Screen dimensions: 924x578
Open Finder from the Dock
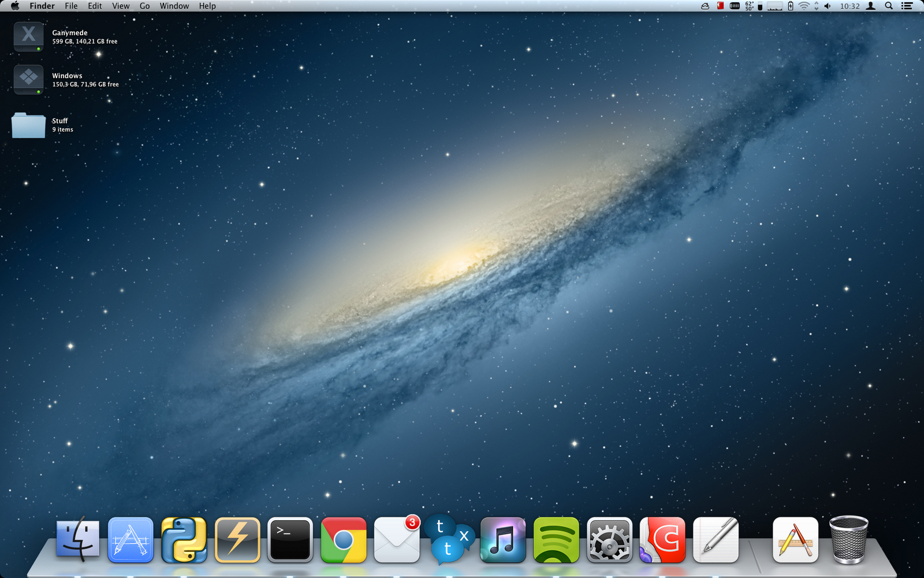click(77, 539)
